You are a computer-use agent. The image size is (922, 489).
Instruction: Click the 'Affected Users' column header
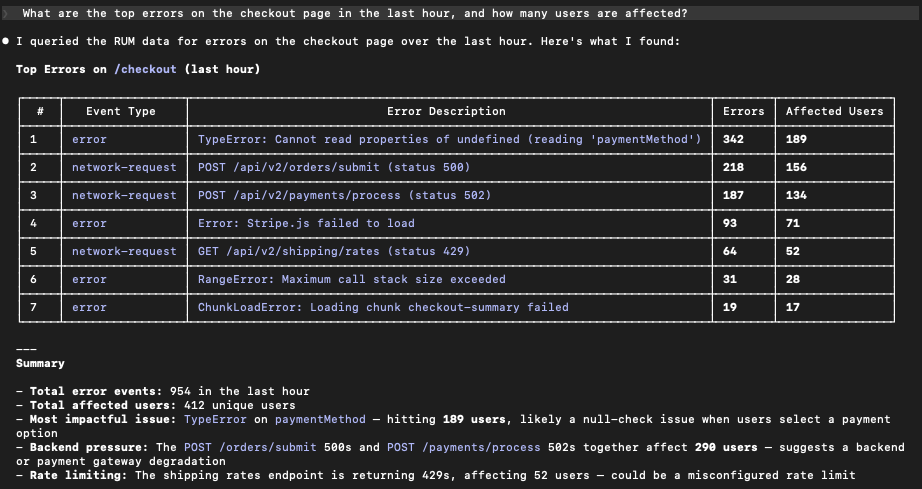[834, 111]
